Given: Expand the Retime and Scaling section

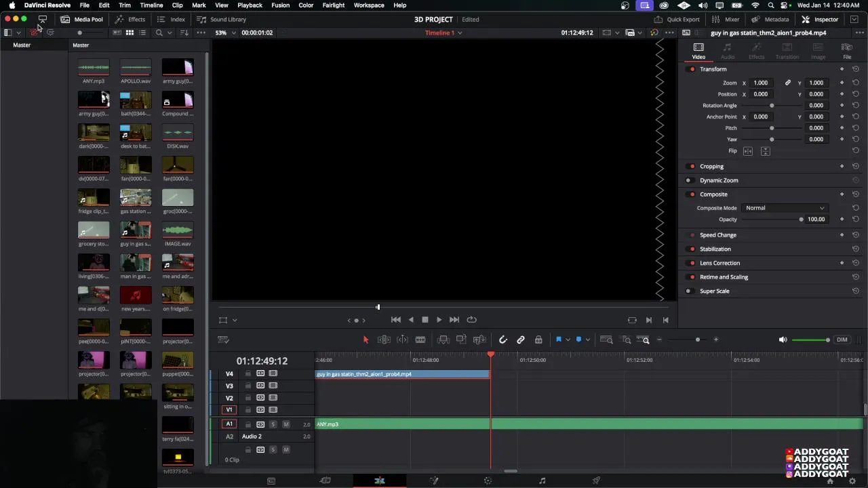Looking at the screenshot, I should pyautogui.click(x=724, y=277).
